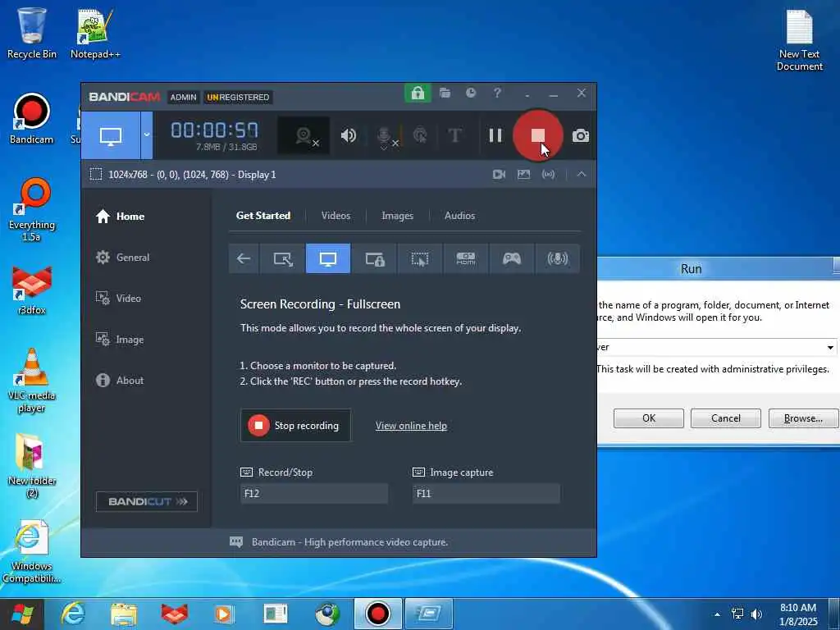The image size is (840, 630).
Task: Switch to the Audios tab
Action: coord(459,216)
